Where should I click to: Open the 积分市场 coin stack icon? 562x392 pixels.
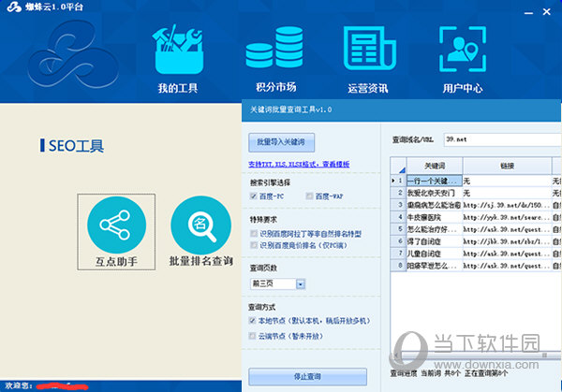coord(274,48)
